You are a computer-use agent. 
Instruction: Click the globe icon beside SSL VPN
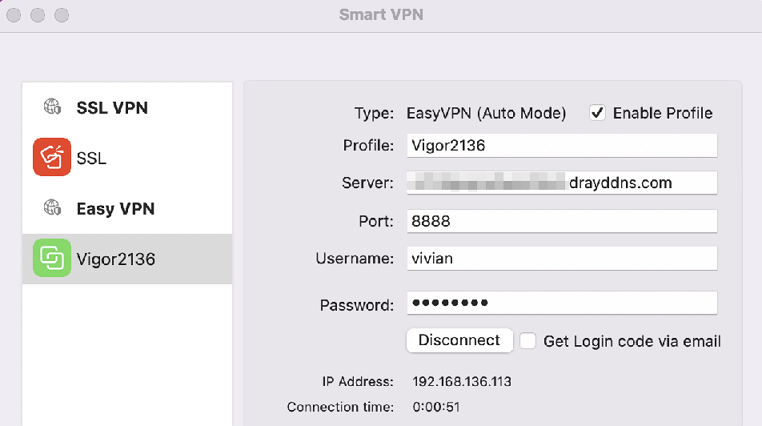(x=52, y=106)
